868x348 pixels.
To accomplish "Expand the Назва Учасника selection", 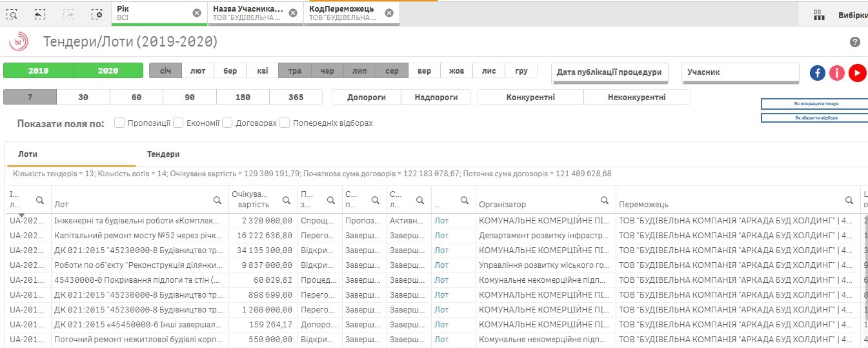I will [248, 13].
